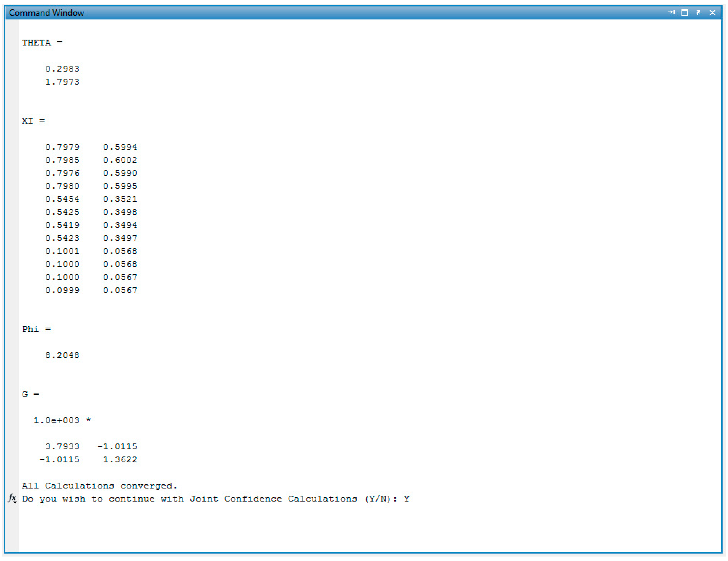This screenshot has width=728, height=561.
Task: Maximize the Command Window panel
Action: click(685, 13)
